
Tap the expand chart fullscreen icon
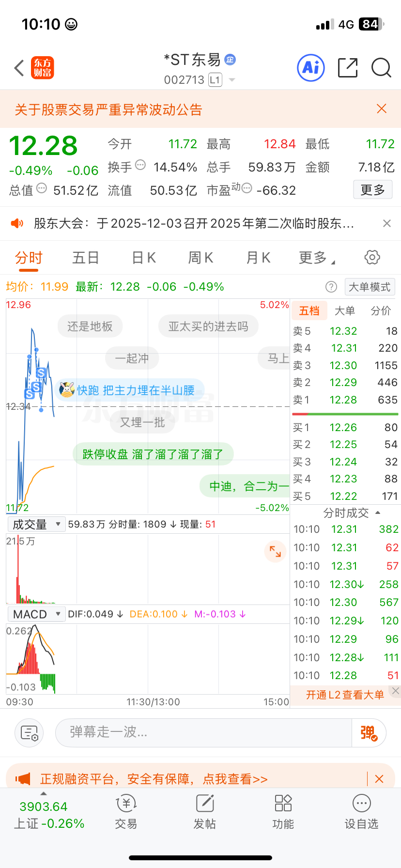click(x=275, y=551)
